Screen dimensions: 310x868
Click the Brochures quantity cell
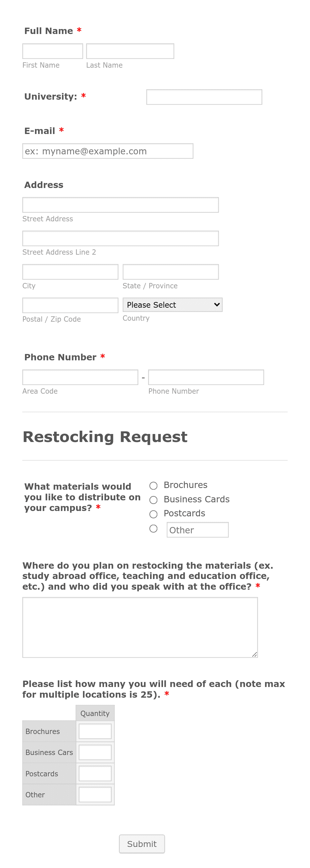(x=95, y=731)
